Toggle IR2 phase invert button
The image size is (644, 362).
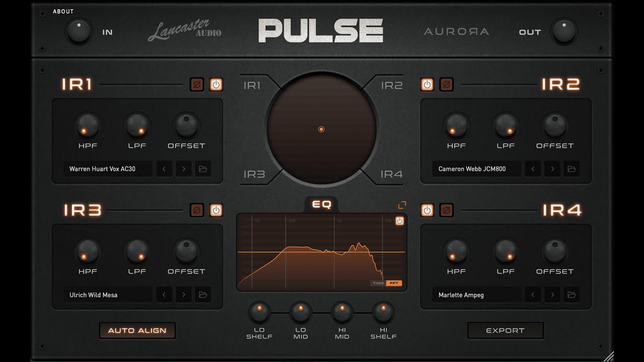[446, 84]
